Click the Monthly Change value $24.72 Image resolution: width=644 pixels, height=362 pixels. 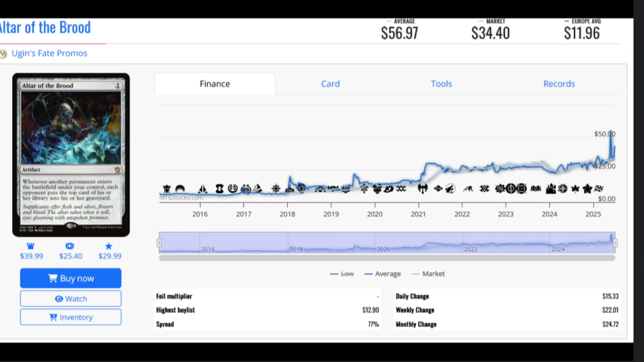point(610,324)
